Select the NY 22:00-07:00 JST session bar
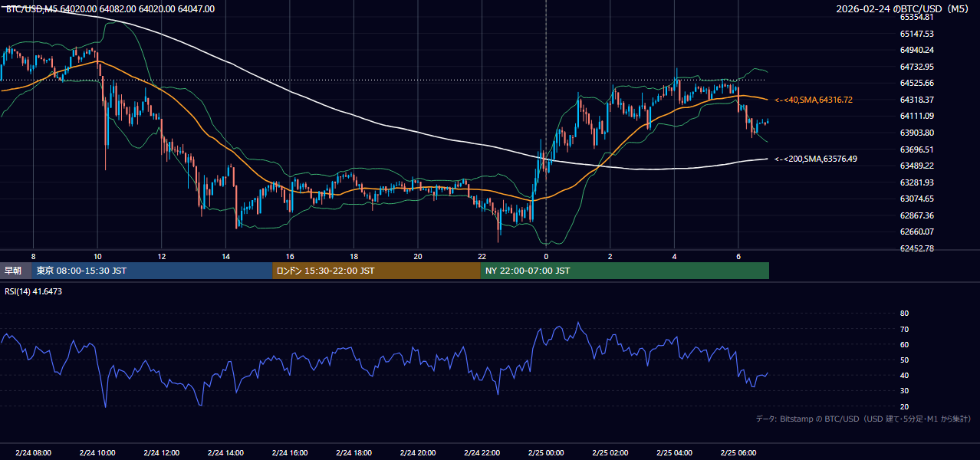Image resolution: width=980 pixels, height=460 pixels. [x=625, y=271]
